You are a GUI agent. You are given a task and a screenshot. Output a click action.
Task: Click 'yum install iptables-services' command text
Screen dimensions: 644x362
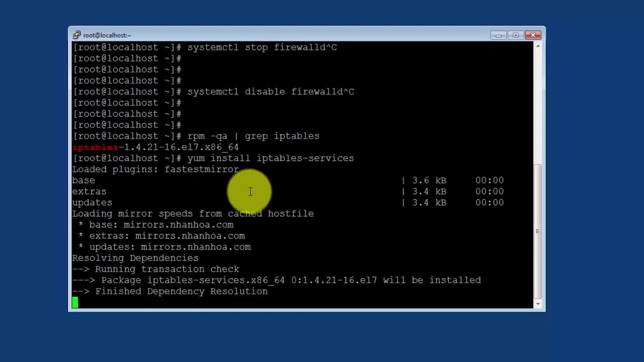point(271,158)
